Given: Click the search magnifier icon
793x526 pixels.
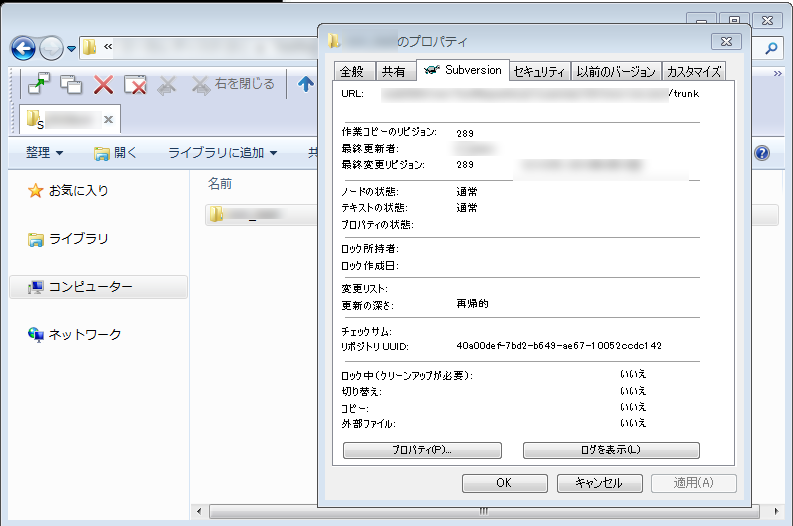Looking at the screenshot, I should pos(771,49).
